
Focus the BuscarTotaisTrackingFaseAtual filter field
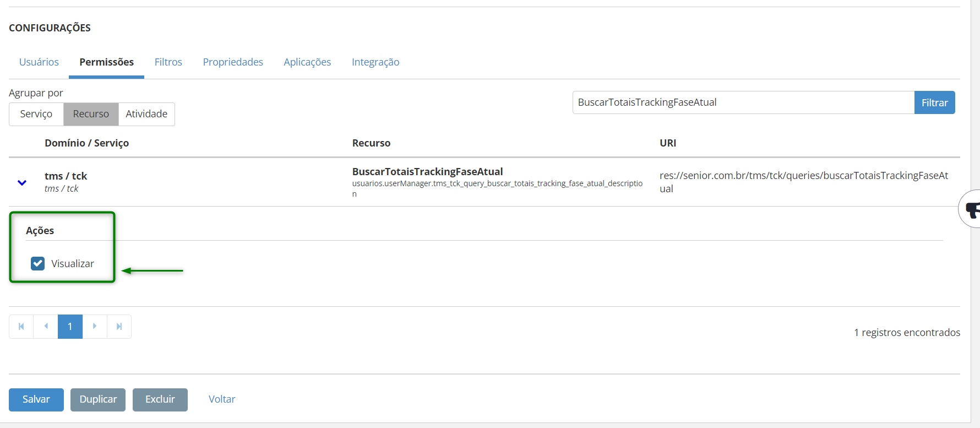coord(743,102)
